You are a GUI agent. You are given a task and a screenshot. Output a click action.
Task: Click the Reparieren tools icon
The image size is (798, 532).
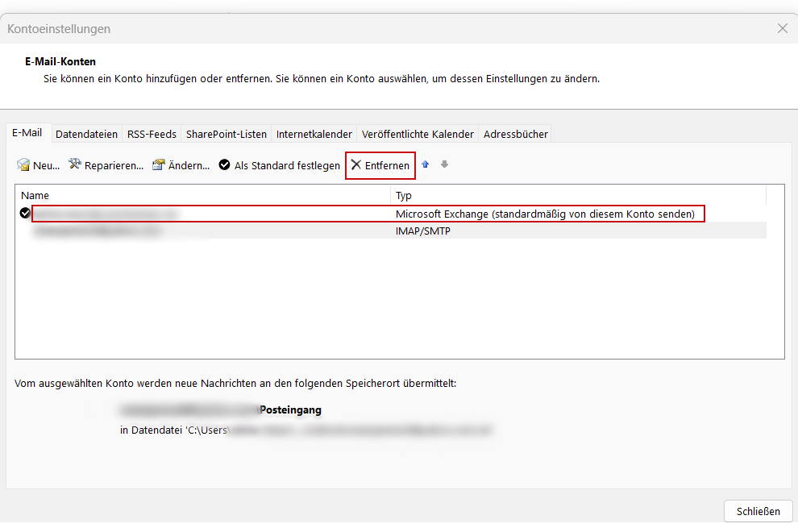tap(75, 164)
